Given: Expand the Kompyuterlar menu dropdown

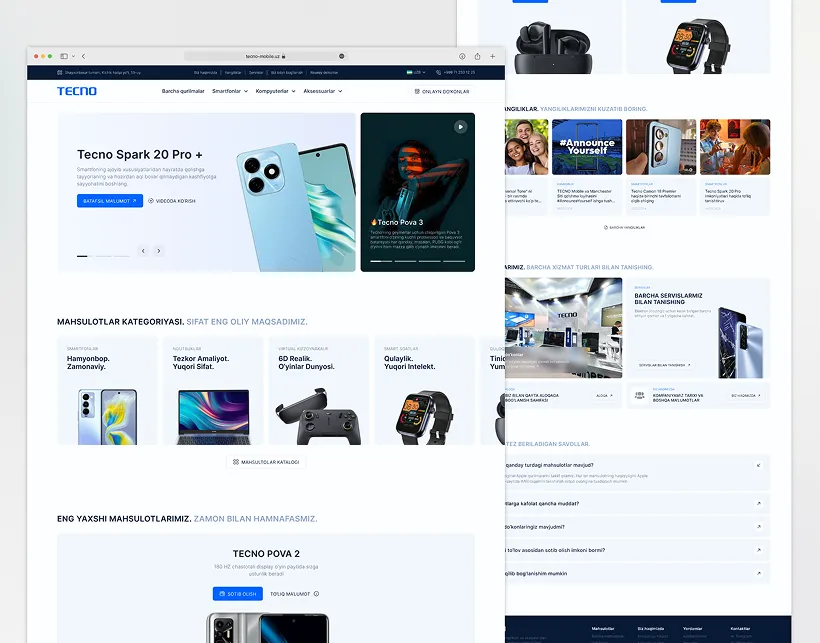Looking at the screenshot, I should point(276,91).
